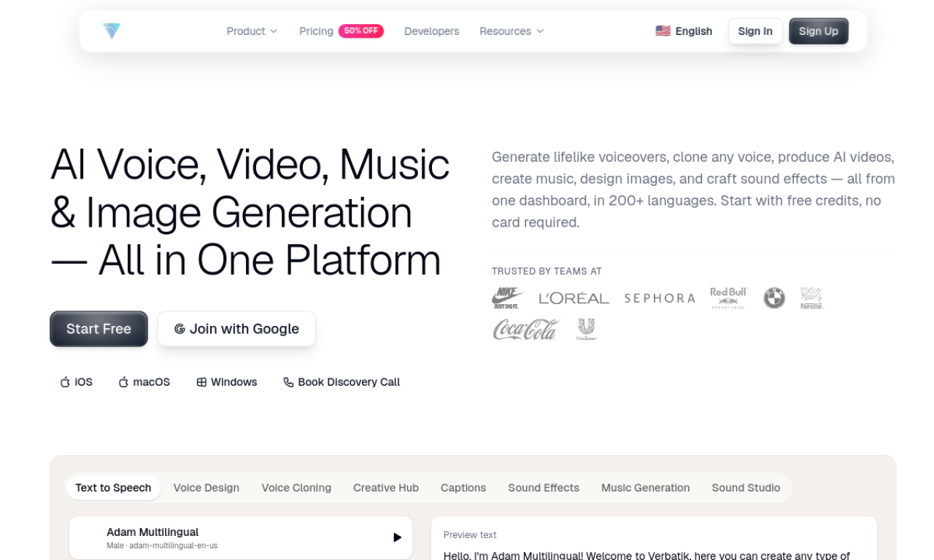Click the US flag language icon
Image resolution: width=934 pixels, height=560 pixels.
(x=663, y=31)
